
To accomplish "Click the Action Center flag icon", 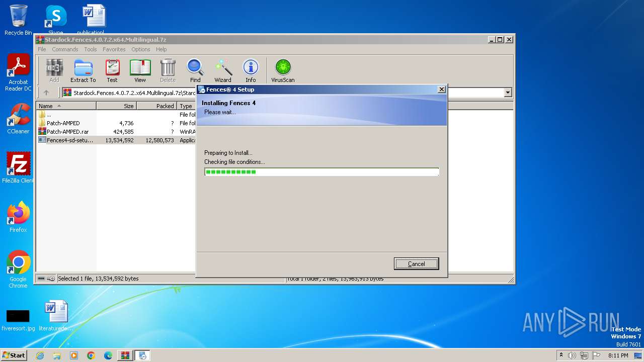I will (596, 355).
